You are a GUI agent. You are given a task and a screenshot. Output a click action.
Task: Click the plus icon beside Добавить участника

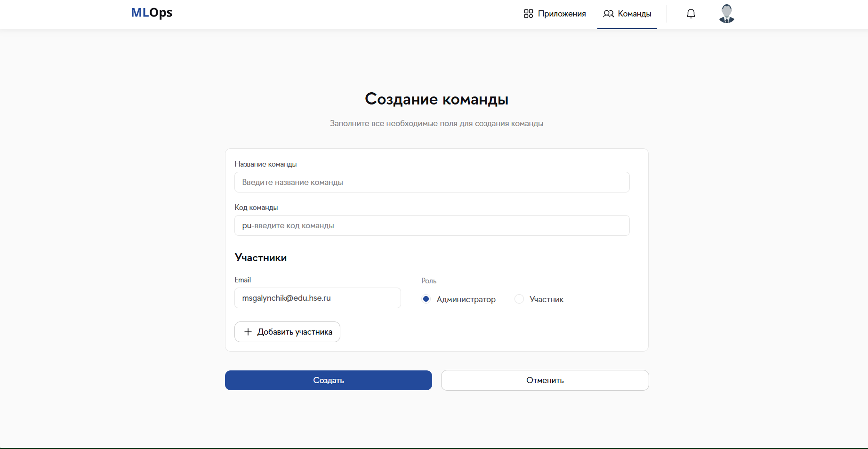coord(248,332)
